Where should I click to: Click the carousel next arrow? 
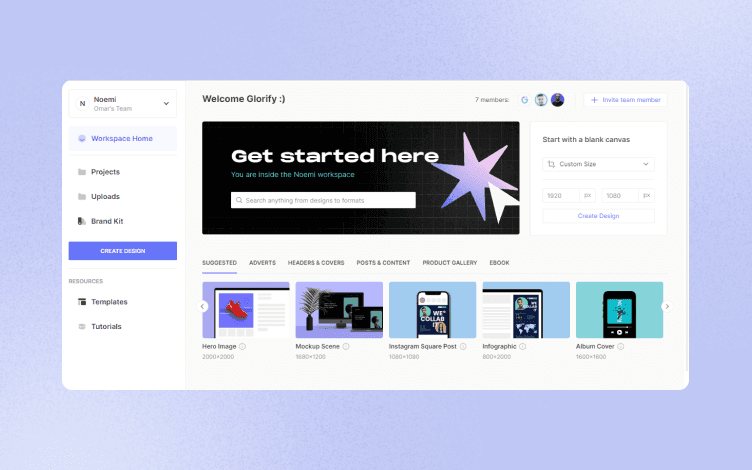tap(667, 306)
